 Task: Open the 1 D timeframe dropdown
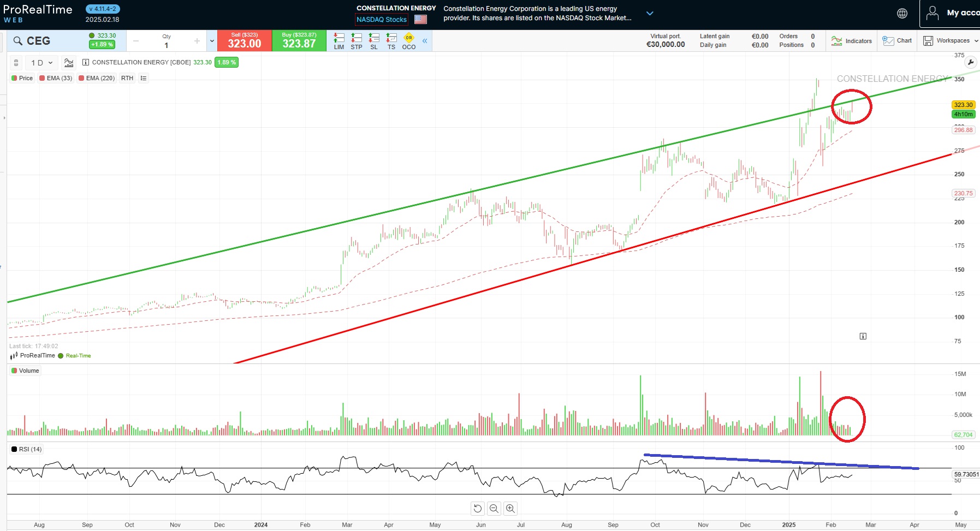pyautogui.click(x=40, y=62)
